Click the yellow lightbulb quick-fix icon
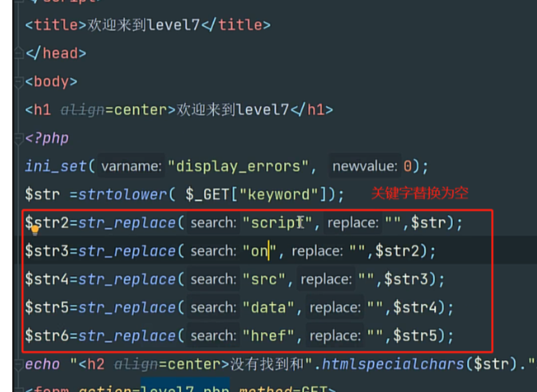This screenshot has width=537, height=392. point(35,230)
